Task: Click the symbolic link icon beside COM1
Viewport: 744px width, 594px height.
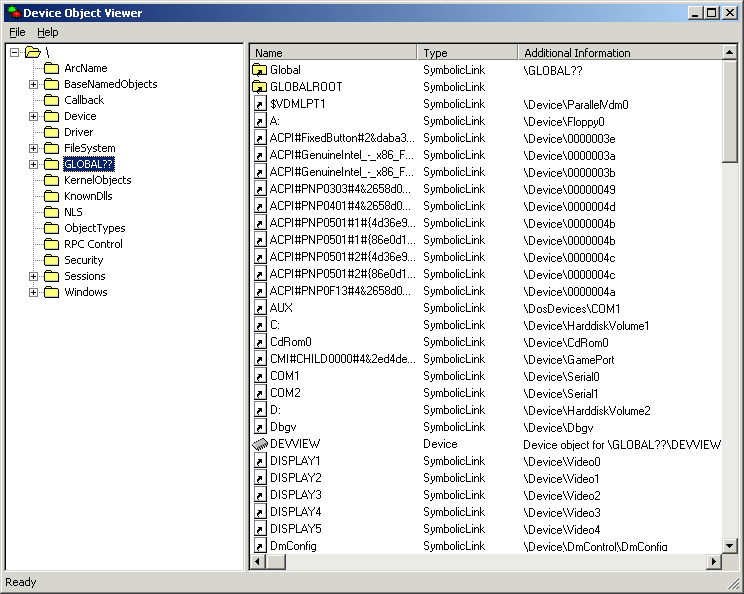Action: [260, 376]
